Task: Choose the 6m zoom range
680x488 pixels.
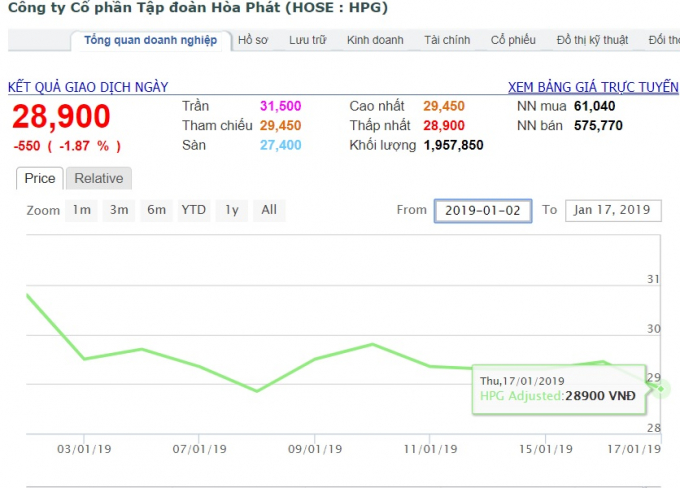Action: (156, 210)
